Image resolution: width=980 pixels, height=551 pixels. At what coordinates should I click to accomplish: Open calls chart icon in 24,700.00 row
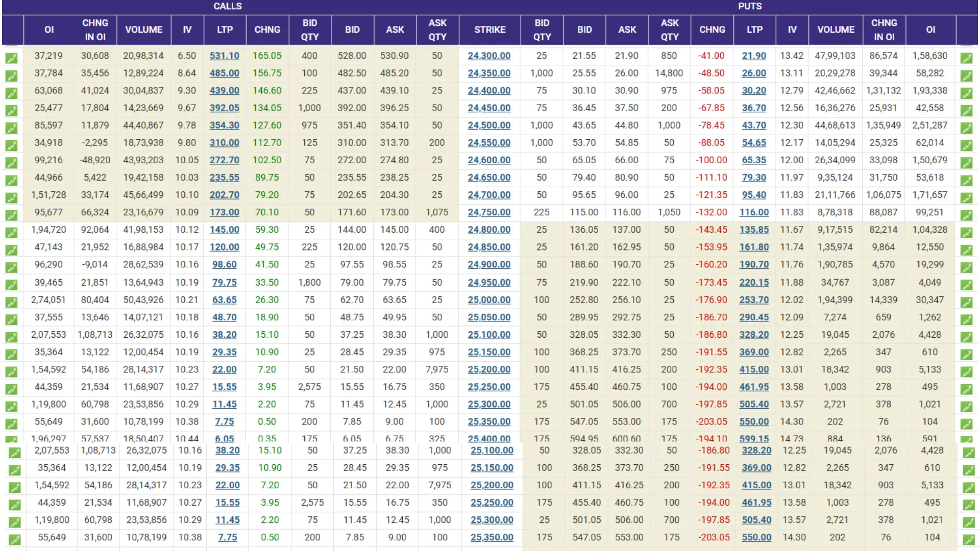coord(11,197)
